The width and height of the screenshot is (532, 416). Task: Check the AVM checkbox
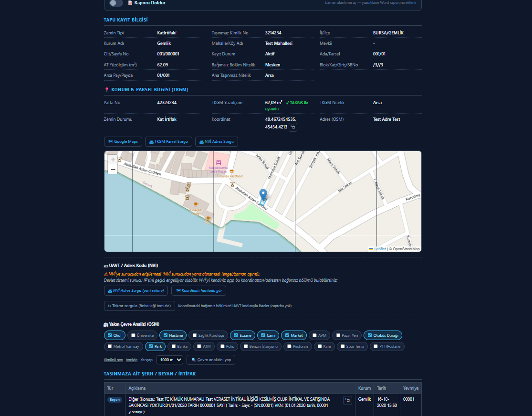(314, 335)
